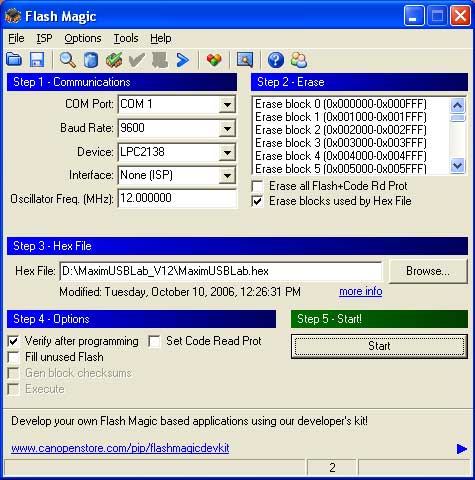
Task: Uncheck Erase blocks used by Hex File
Action: pyautogui.click(x=257, y=201)
